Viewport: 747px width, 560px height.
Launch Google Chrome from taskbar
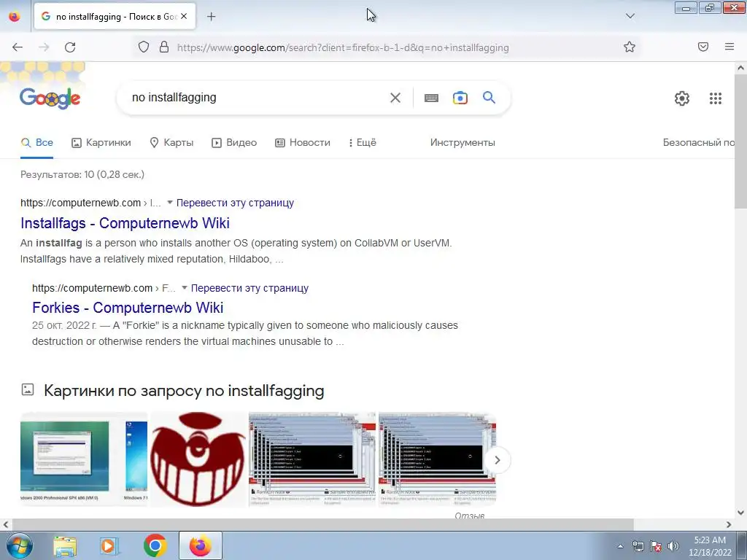pyautogui.click(x=155, y=545)
